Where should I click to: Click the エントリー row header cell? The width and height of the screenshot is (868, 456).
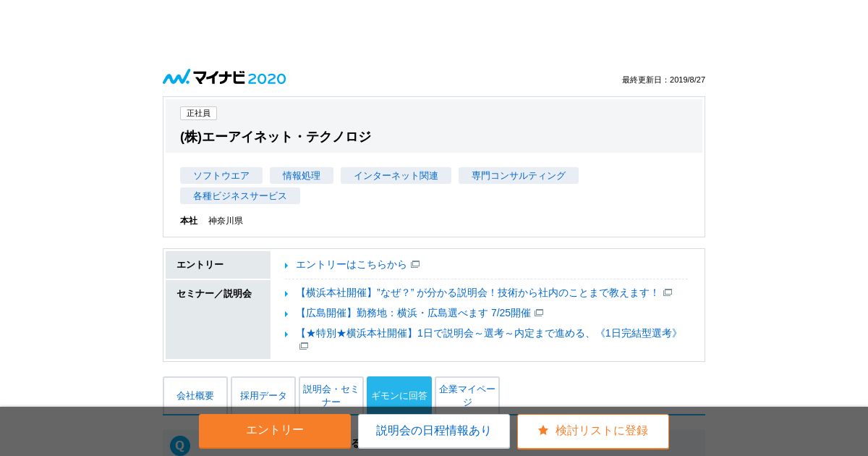[218, 265]
